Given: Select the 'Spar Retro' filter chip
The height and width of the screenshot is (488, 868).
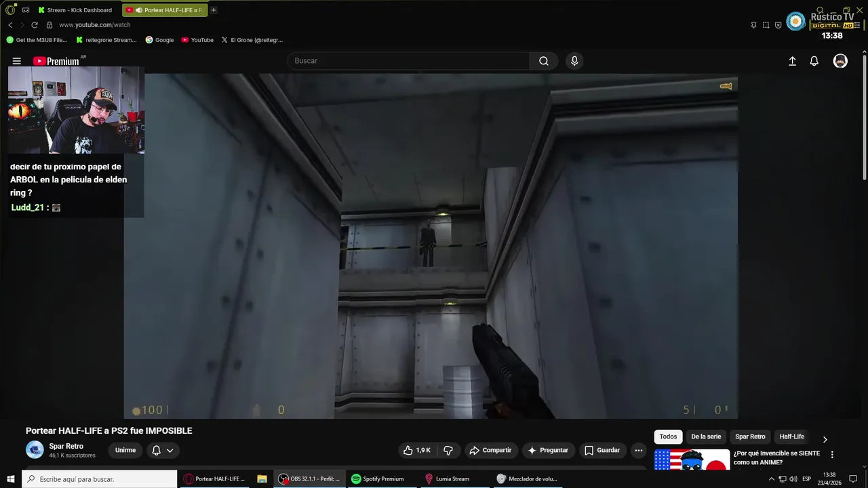Looking at the screenshot, I should [750, 436].
